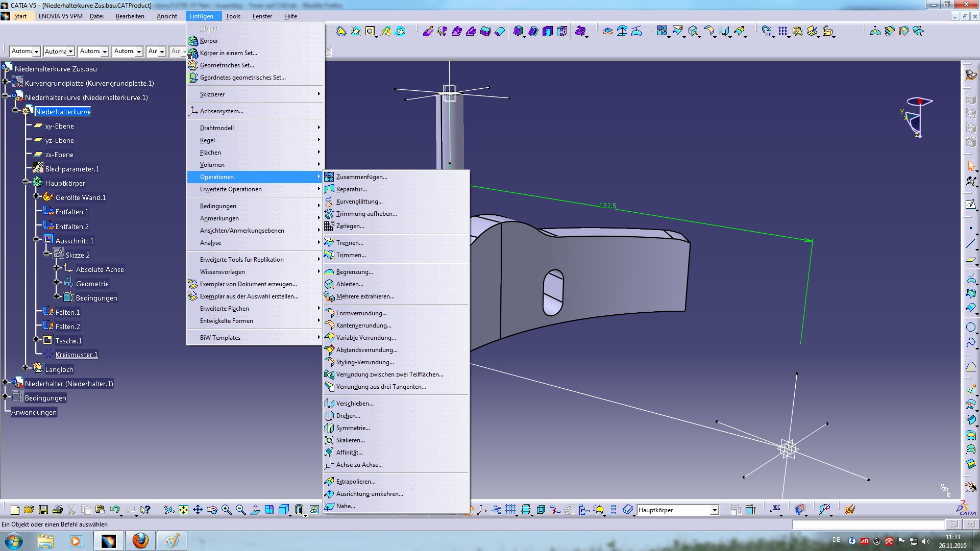The width and height of the screenshot is (980, 551).
Task: Select the xy-Ebene tree item
Action: [x=59, y=126]
